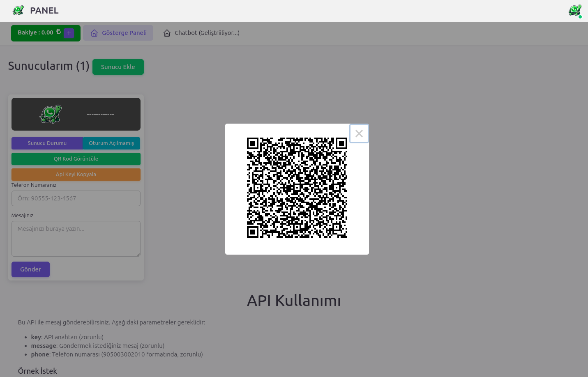Click the Sunucularım (1) heading
The width and height of the screenshot is (588, 377).
(x=48, y=66)
